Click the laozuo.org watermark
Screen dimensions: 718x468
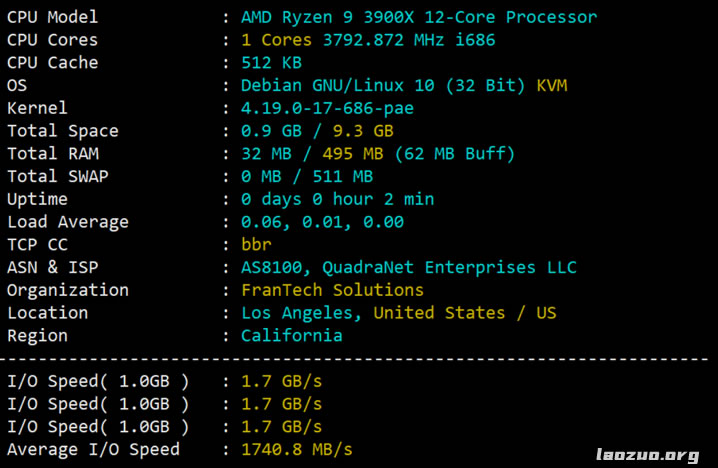[x=647, y=456]
